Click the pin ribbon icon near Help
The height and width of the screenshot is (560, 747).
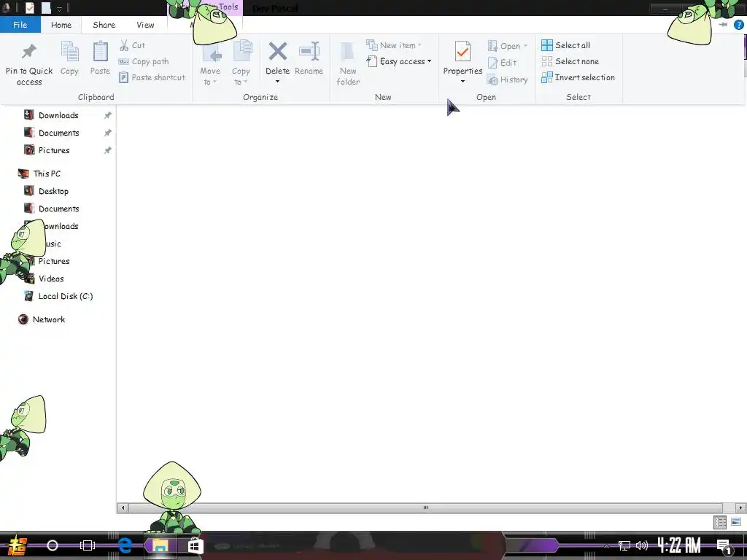723,24
